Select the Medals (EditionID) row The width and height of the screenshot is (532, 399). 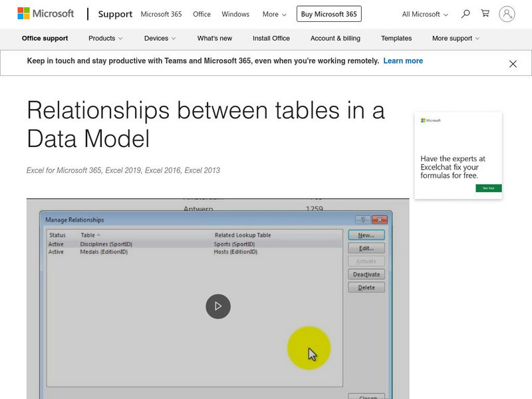coord(194,252)
